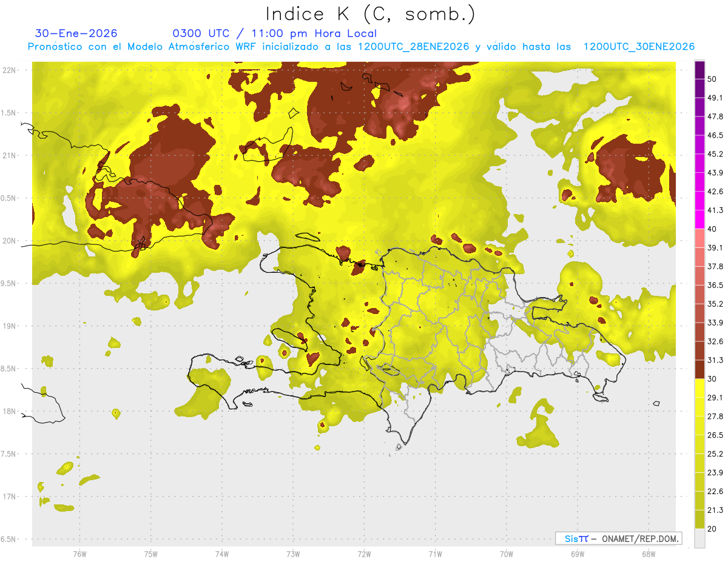Choose the salmon swatch between 39.1 and 40
Image resolution: width=728 pixels, height=562 pixels.
click(699, 238)
